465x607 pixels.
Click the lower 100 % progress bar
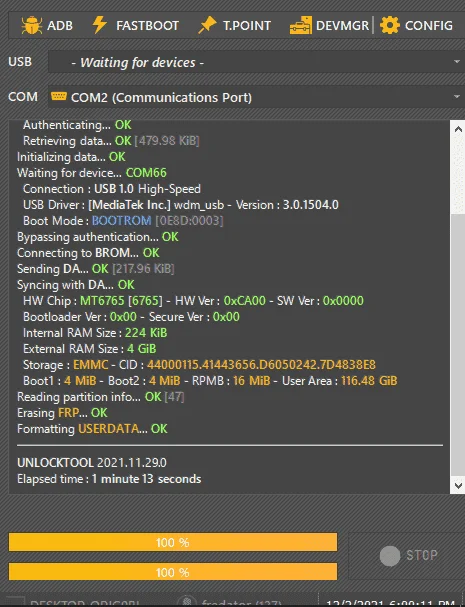(173, 572)
